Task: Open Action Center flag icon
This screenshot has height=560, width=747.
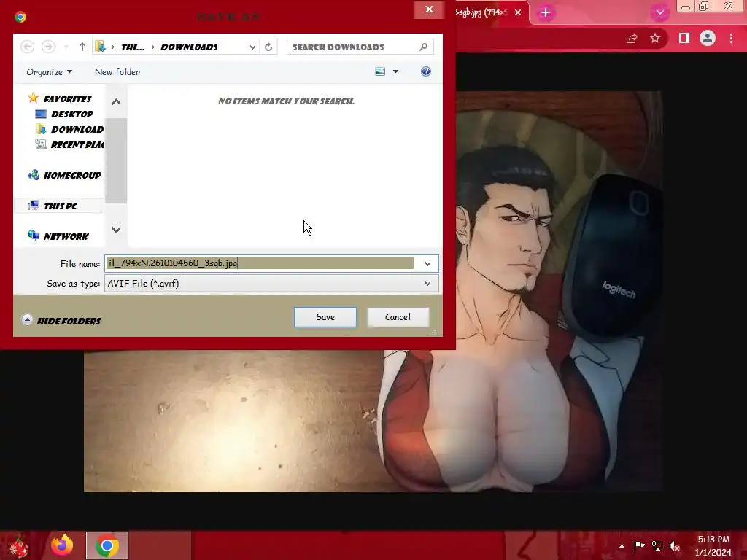Action: click(x=639, y=546)
